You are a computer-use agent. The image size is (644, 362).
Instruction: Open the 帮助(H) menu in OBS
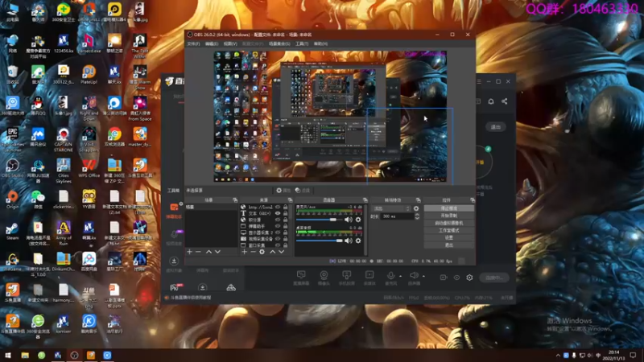[x=320, y=43]
